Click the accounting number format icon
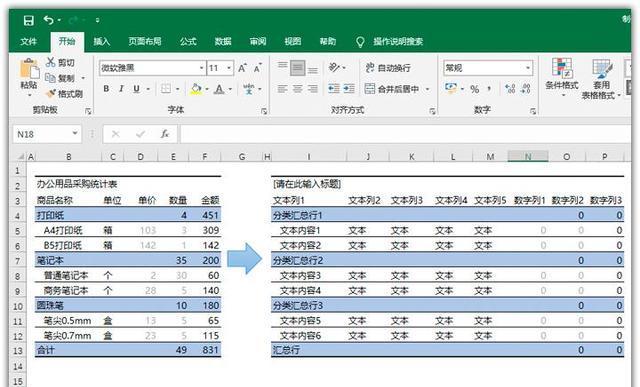This screenshot has width=640, height=387. (x=451, y=89)
